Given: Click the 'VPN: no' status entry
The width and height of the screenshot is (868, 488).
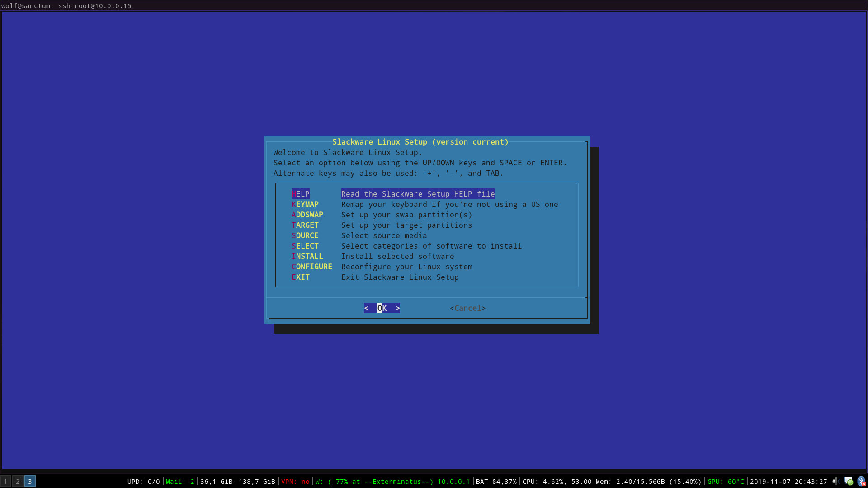Looking at the screenshot, I should point(296,482).
